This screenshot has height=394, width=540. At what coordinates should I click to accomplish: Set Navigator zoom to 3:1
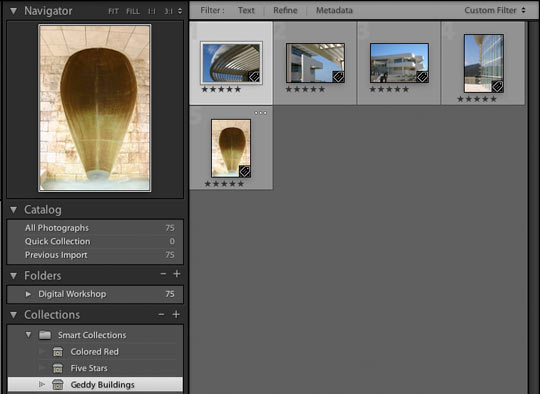(x=168, y=11)
